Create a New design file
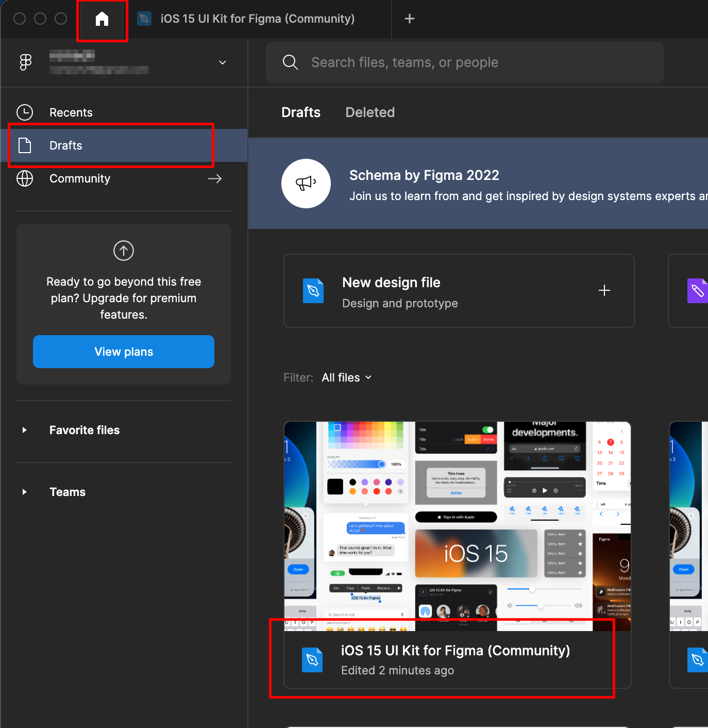 (459, 291)
